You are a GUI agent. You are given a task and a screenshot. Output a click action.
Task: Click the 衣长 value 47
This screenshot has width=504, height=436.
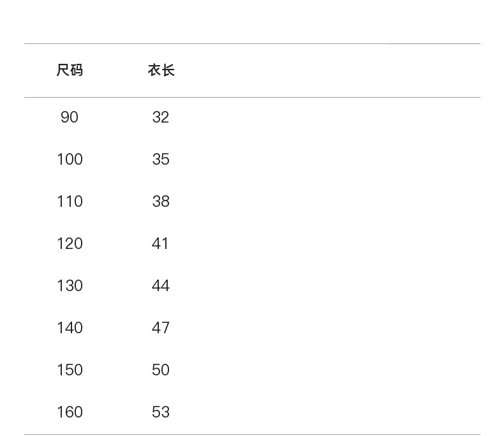161,328
